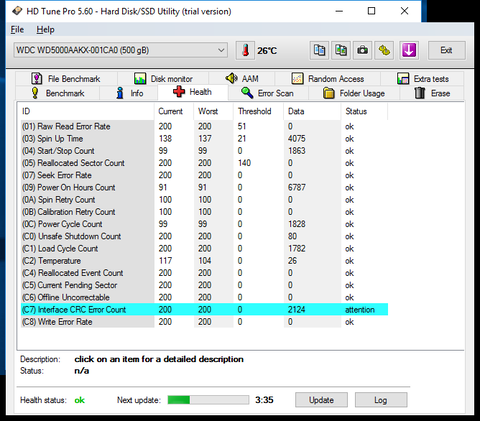Click the 3:35 countdown timer text
480x421 pixels.
pyautogui.click(x=264, y=400)
